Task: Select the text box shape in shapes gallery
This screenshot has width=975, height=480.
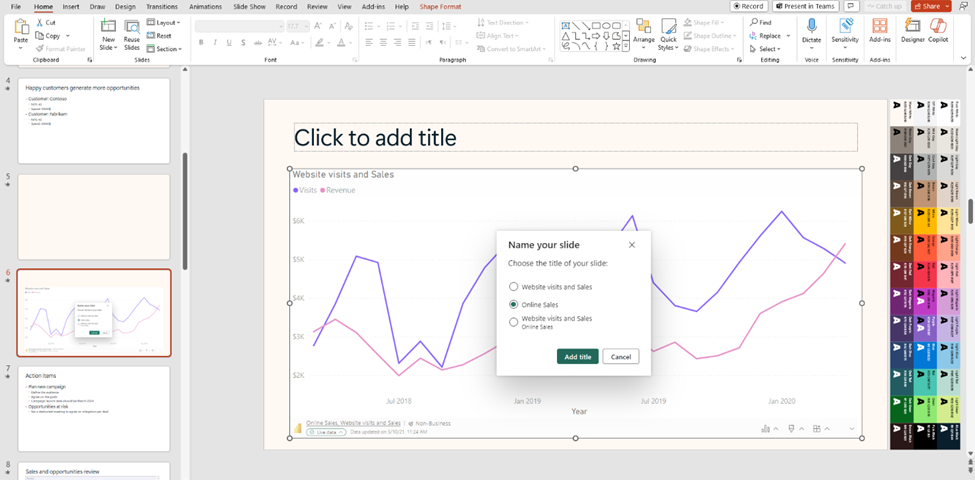Action: (566, 25)
